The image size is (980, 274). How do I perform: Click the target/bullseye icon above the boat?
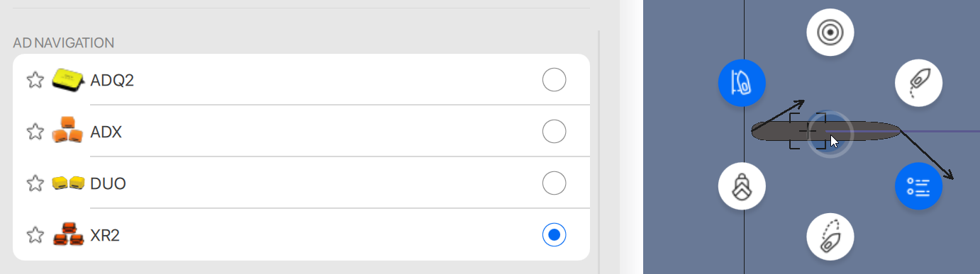(830, 33)
